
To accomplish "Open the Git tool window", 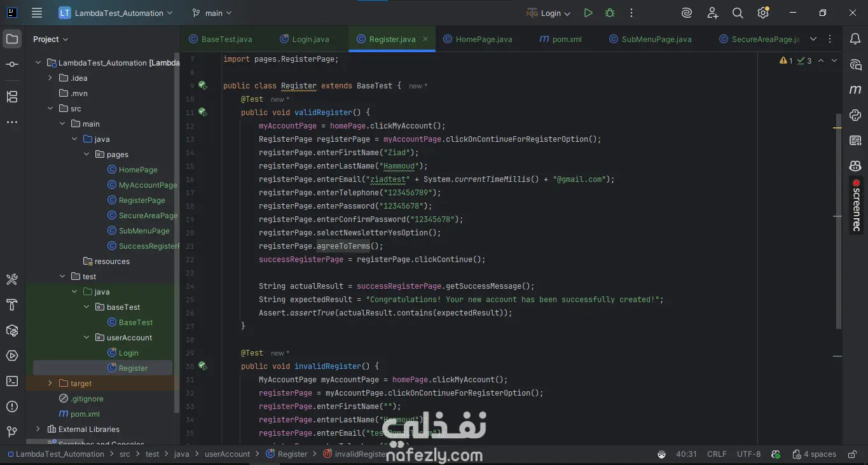I will (12, 432).
